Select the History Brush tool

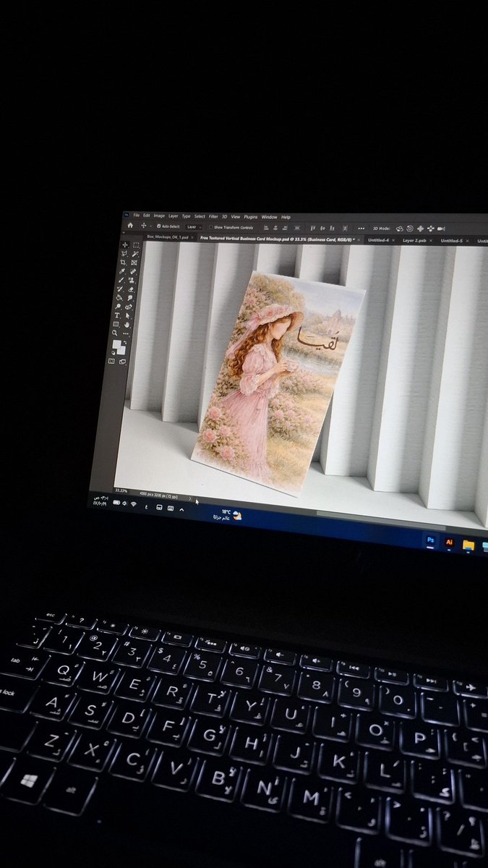[120, 289]
